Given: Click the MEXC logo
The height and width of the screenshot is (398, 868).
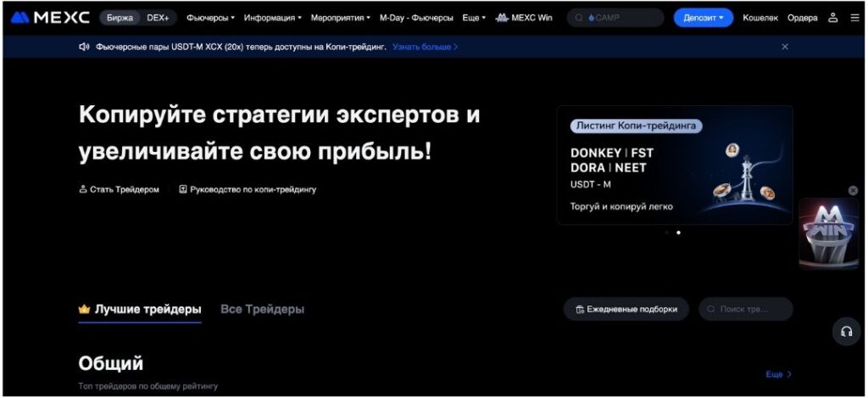Looking at the screenshot, I should [50, 18].
